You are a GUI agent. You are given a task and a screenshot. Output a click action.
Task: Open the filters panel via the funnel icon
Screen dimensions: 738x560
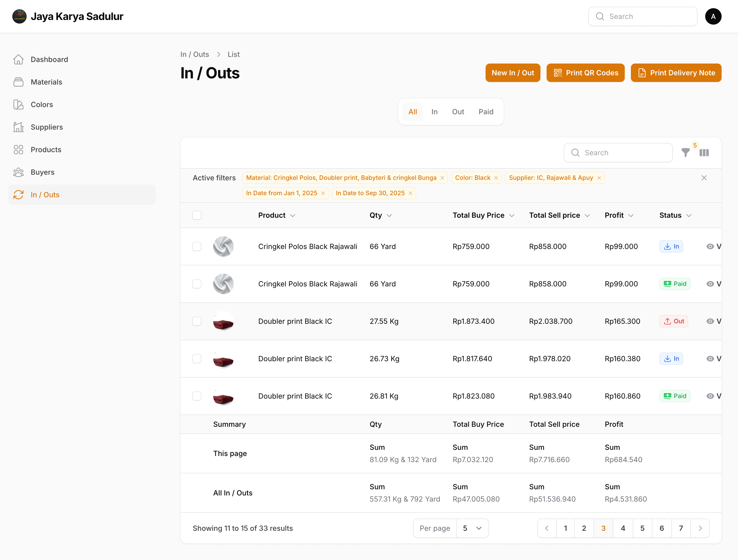(x=686, y=152)
